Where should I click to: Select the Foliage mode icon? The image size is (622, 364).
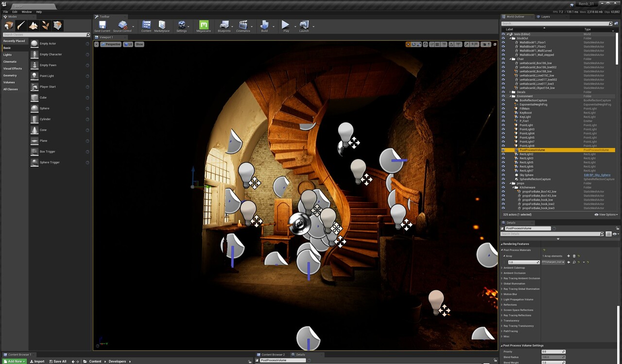click(x=46, y=26)
